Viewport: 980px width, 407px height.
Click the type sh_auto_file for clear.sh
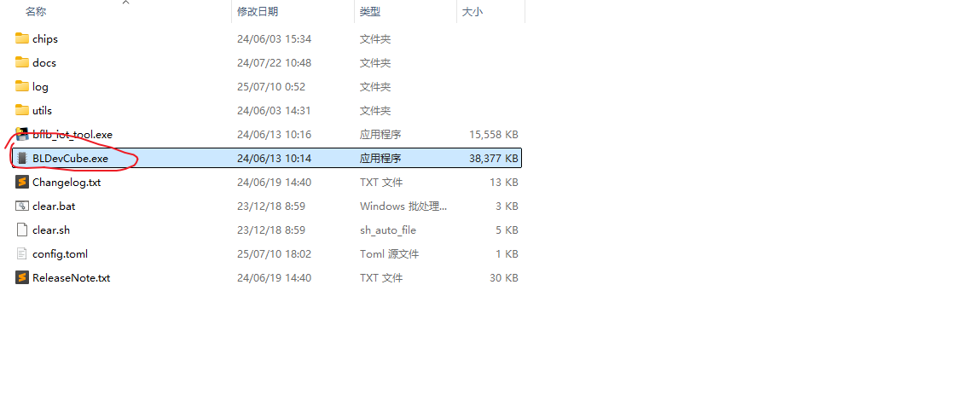[387, 230]
